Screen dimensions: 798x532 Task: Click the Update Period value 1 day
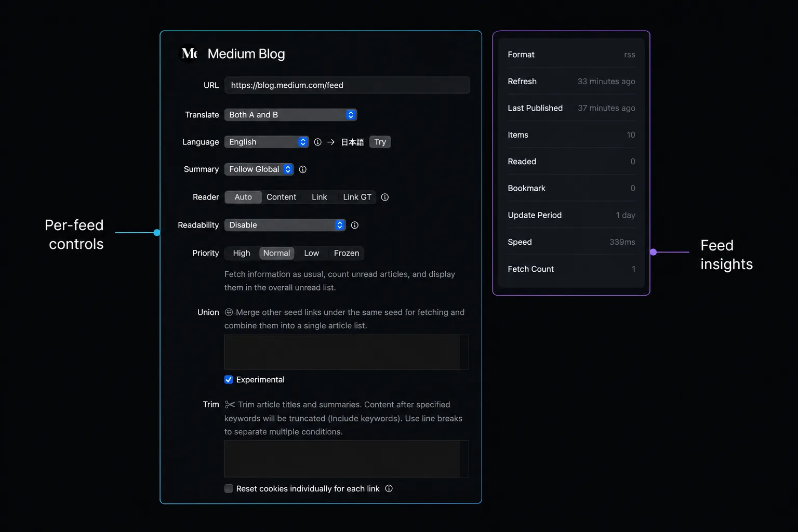(626, 215)
